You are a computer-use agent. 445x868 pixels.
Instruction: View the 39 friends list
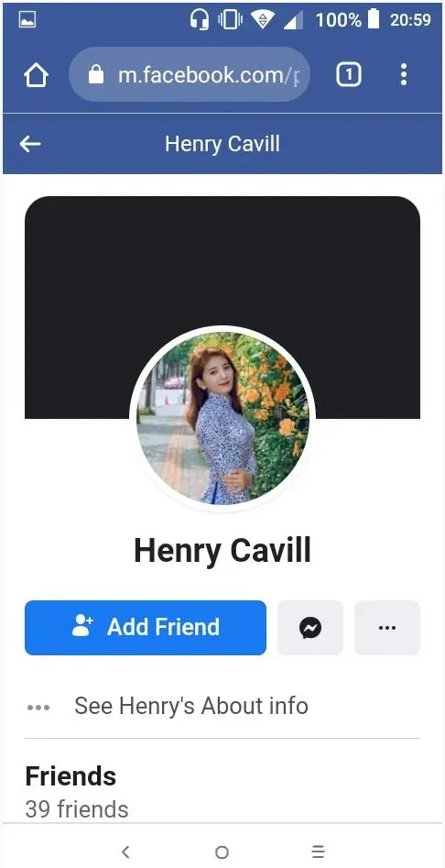[x=77, y=808]
